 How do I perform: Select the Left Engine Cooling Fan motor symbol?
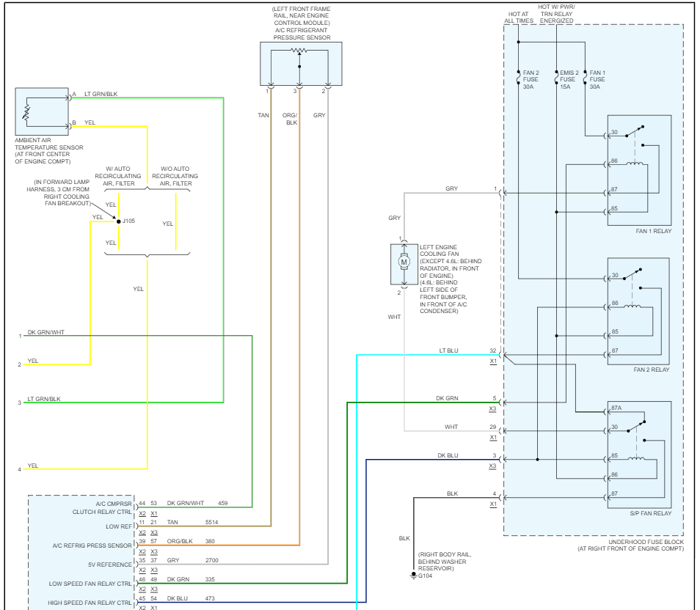pos(402,260)
